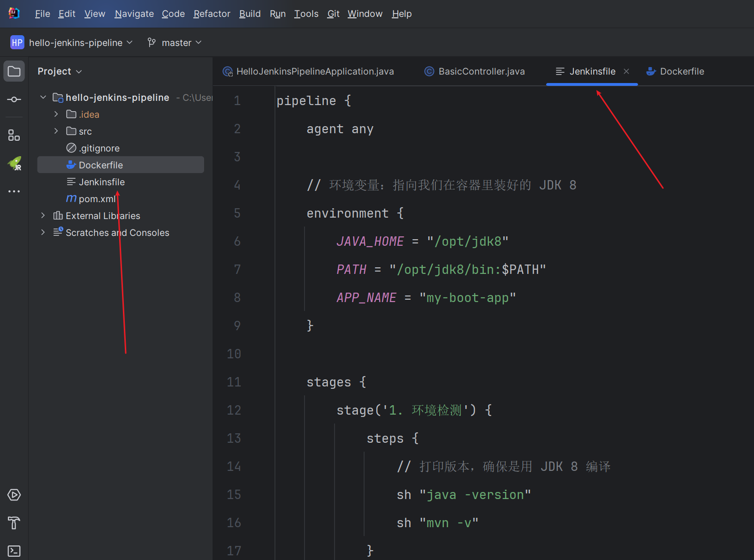Select Dockerfile in the project tree
Screen dimensions: 754x560
click(121, 165)
